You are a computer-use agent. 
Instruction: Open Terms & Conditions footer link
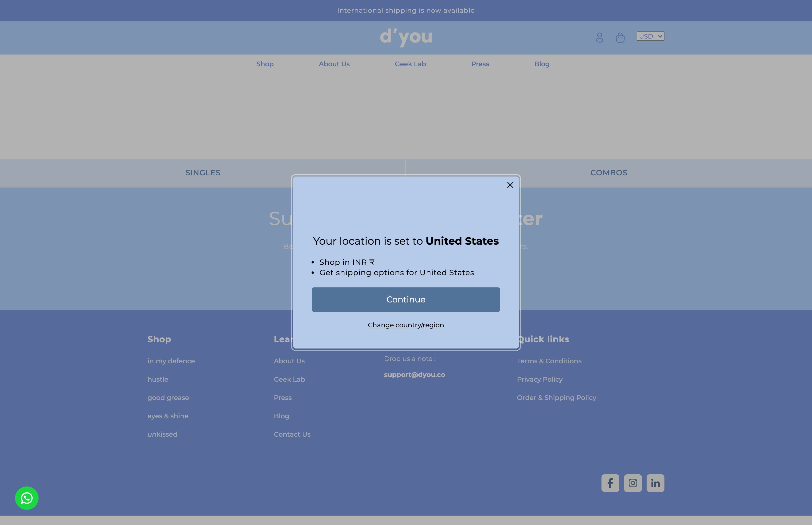(x=549, y=361)
